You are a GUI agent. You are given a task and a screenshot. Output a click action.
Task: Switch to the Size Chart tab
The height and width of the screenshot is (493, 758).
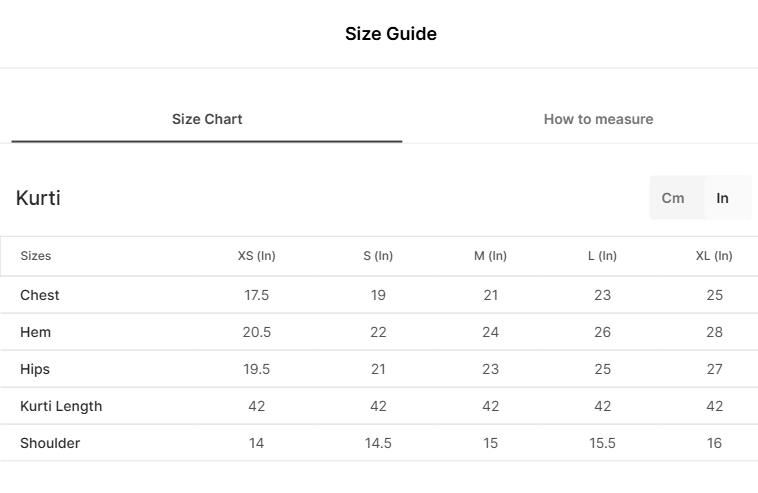[207, 119]
